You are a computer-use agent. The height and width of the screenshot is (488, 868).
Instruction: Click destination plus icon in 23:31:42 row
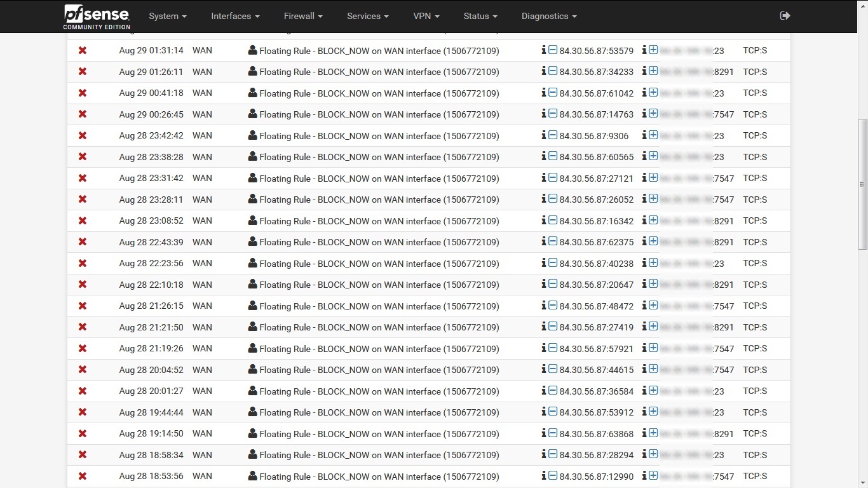(x=653, y=177)
